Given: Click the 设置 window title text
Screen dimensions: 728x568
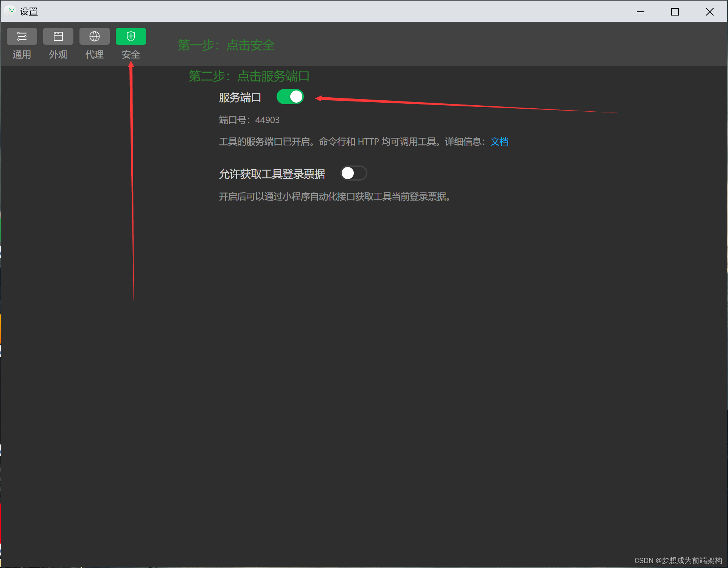Looking at the screenshot, I should [x=29, y=12].
